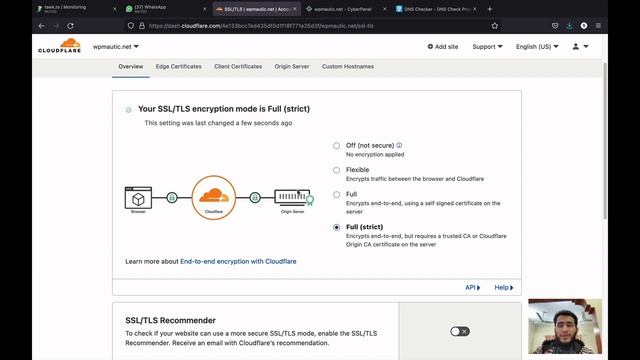Viewport: 640px width, 360px height.
Task: Click the browser forward arrow
Action: tap(56, 26)
